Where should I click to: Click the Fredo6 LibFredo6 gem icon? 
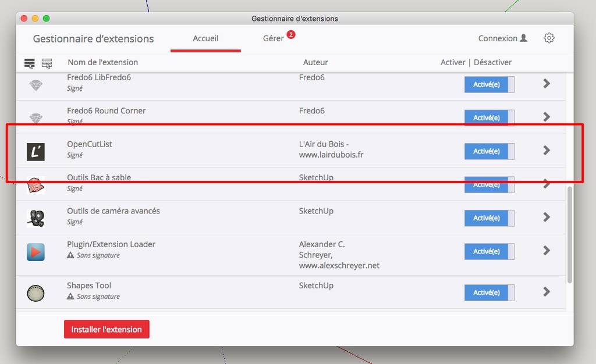[x=36, y=85]
